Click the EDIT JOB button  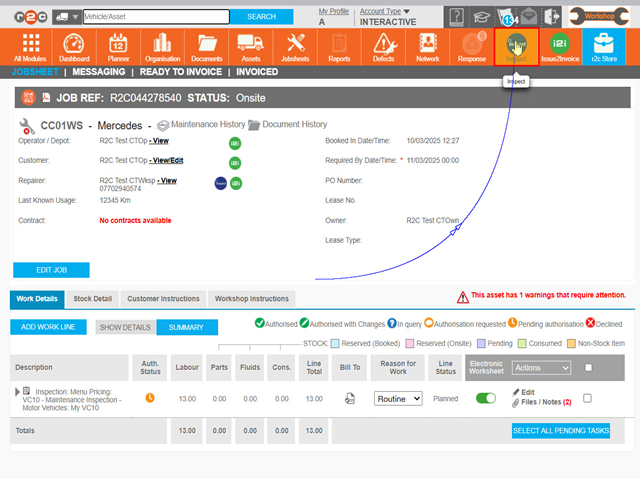pos(52,270)
